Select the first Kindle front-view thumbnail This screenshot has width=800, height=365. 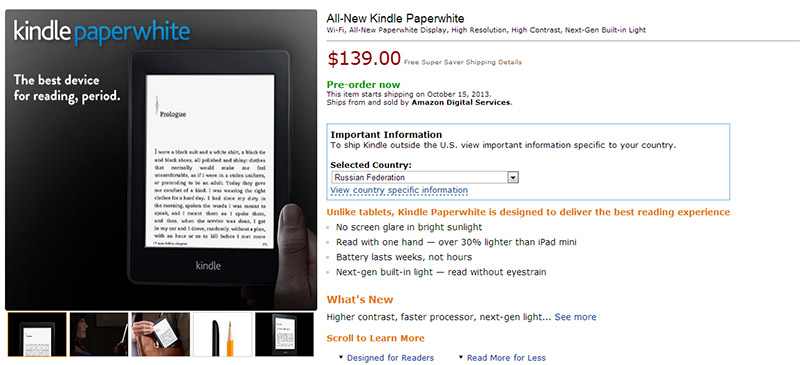[x=37, y=334]
